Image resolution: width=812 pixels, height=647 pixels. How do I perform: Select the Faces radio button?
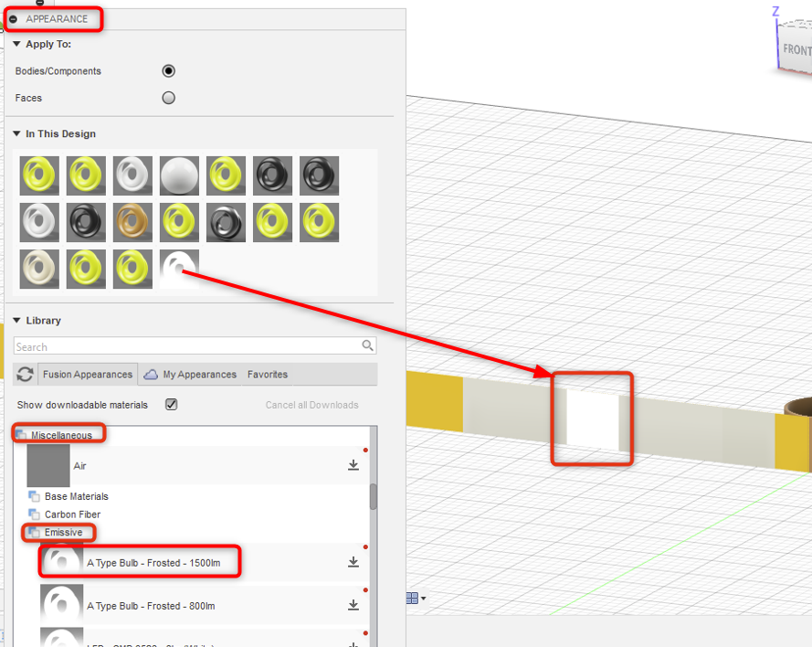(168, 98)
